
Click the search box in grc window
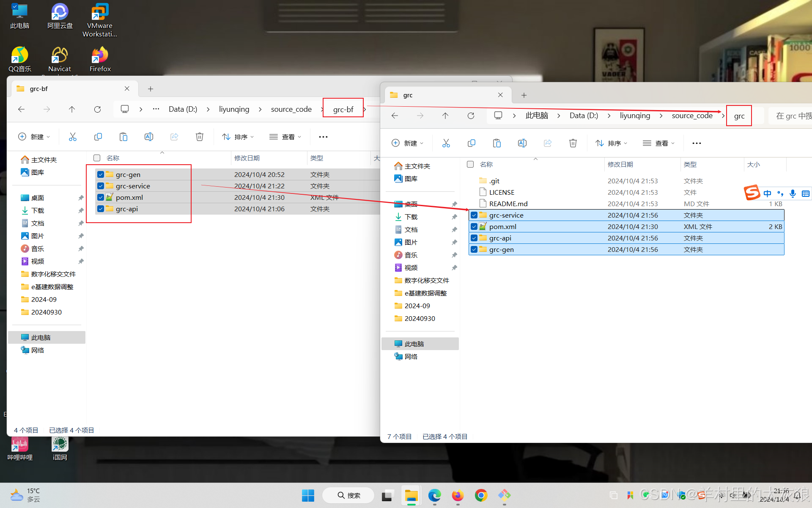(791, 116)
